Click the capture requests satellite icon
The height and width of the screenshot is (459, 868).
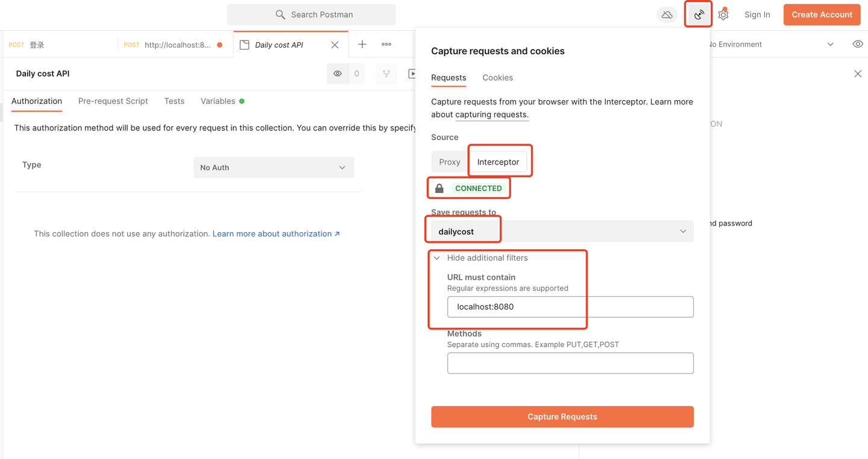point(699,14)
